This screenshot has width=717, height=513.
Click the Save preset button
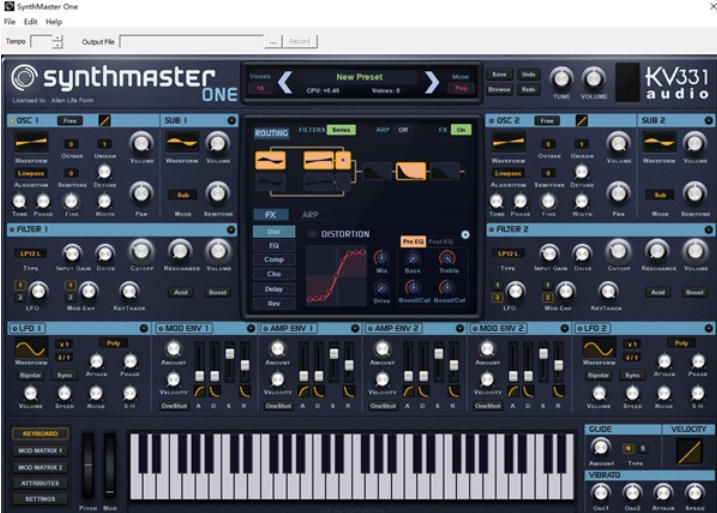click(499, 74)
